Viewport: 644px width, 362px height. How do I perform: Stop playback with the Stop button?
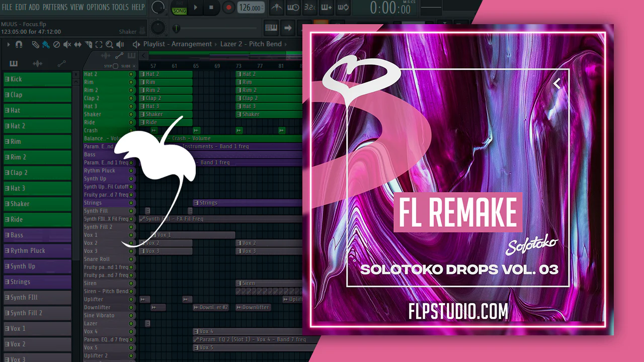point(211,8)
